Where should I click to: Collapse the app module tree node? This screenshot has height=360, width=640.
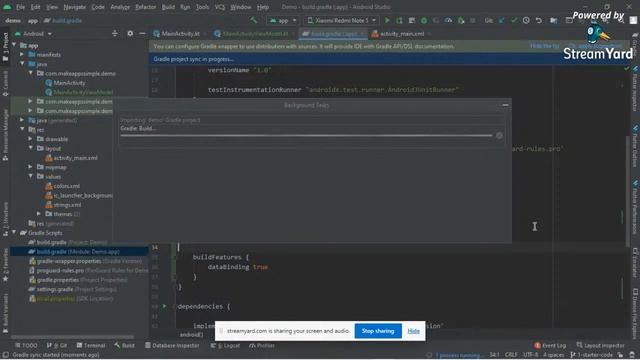point(14,45)
